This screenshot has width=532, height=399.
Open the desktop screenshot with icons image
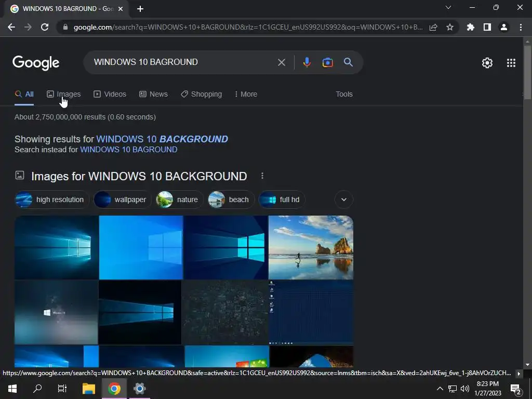(x=311, y=312)
